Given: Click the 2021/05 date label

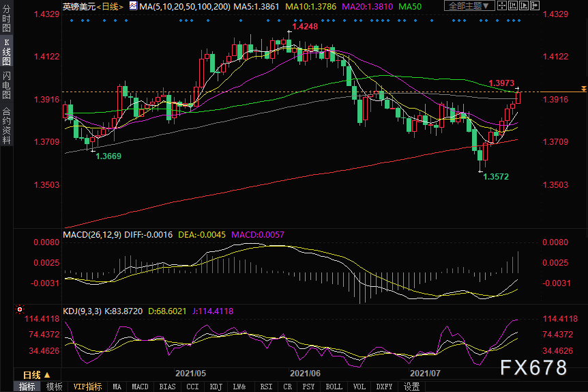Looking at the screenshot, I should coord(190,374).
